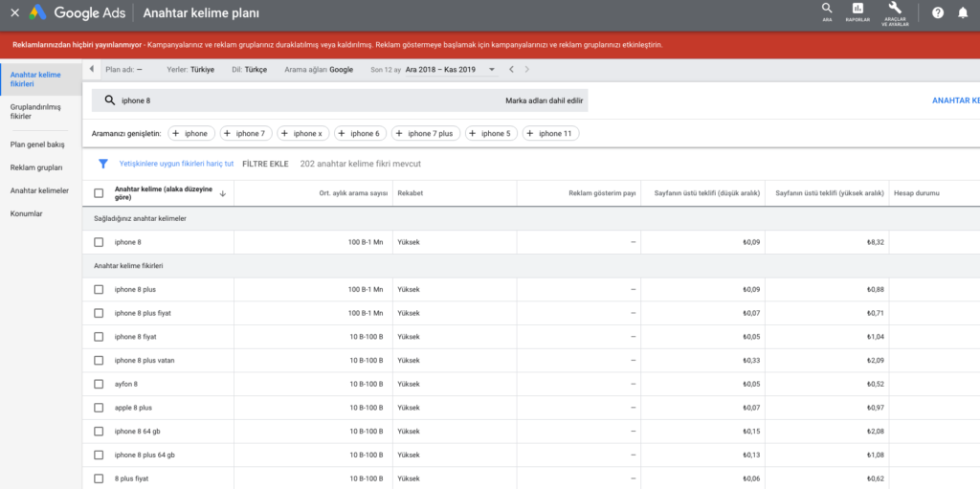The image size is (980, 489).
Task: Add 'iphone 7' suggestion chip
Action: pyautogui.click(x=246, y=133)
